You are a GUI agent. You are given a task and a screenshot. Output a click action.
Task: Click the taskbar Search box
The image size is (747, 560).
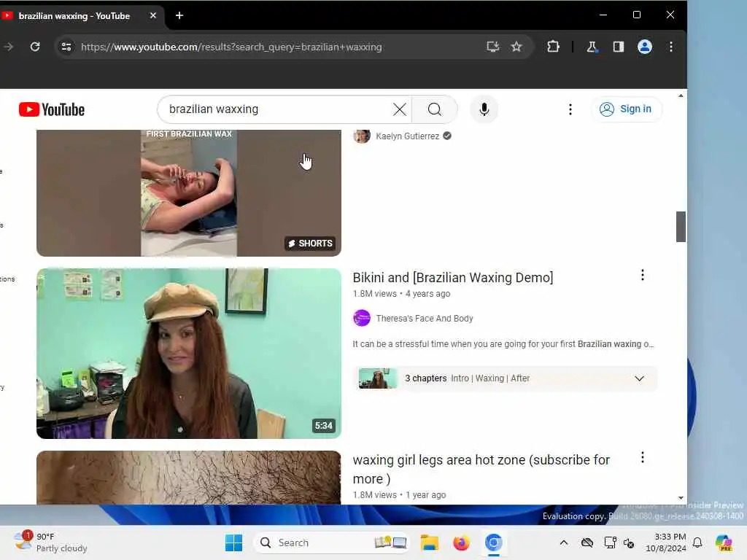(332, 542)
